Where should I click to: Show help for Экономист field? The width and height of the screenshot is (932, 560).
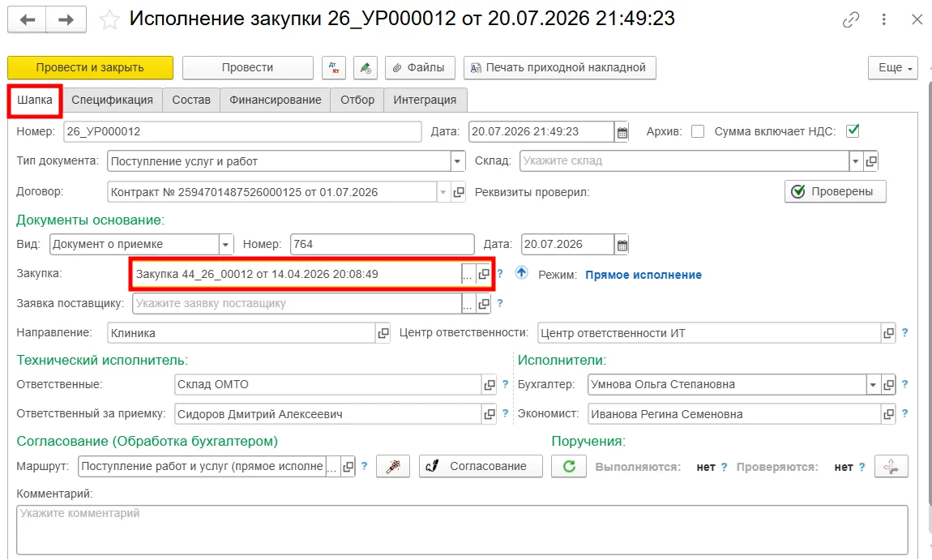click(x=904, y=413)
